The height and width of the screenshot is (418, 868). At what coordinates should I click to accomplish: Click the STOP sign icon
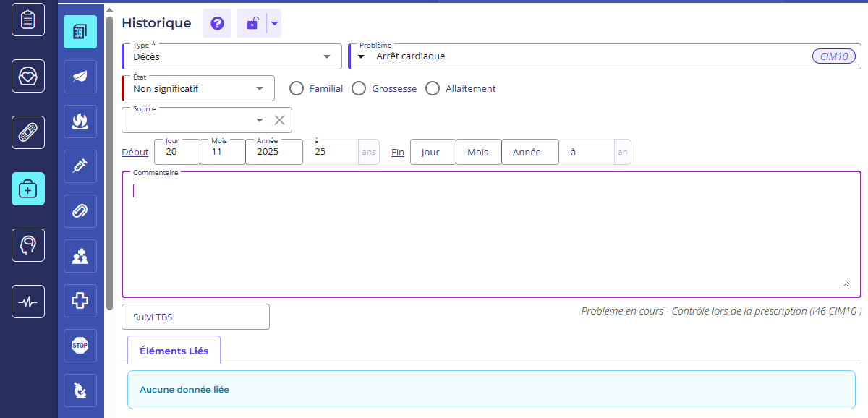point(80,346)
